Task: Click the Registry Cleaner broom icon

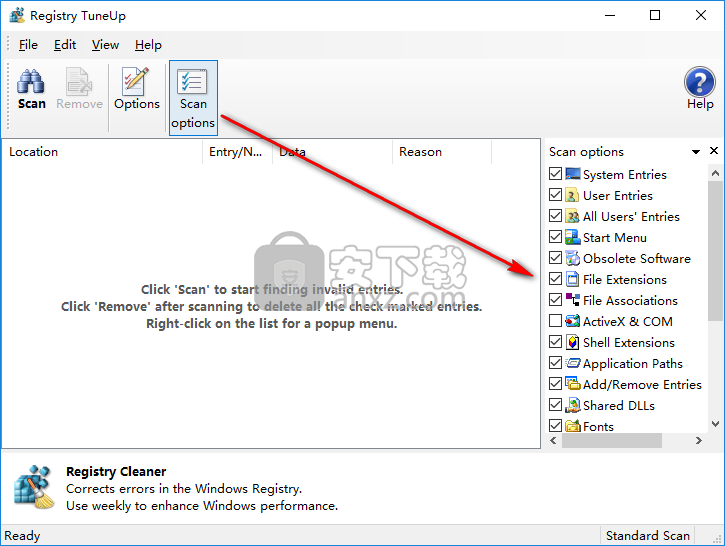Action: point(34,487)
